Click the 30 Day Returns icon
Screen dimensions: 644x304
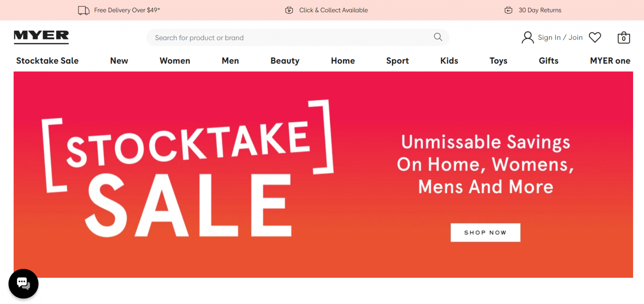(x=508, y=10)
